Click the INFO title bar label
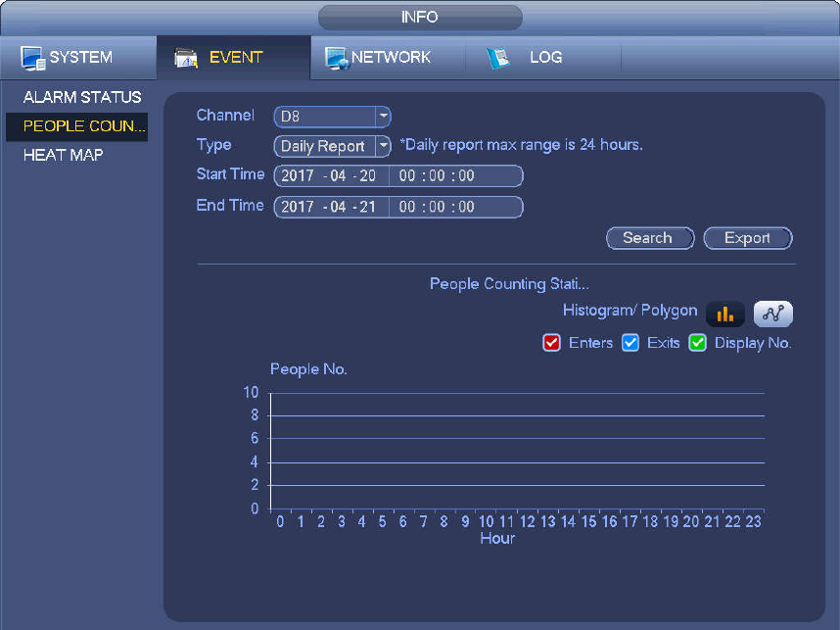The image size is (840, 630). coord(420,18)
